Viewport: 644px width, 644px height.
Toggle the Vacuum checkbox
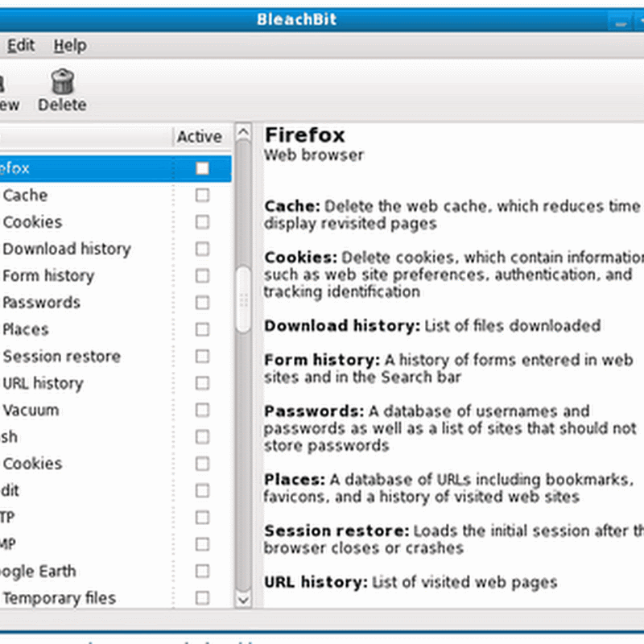tap(202, 410)
